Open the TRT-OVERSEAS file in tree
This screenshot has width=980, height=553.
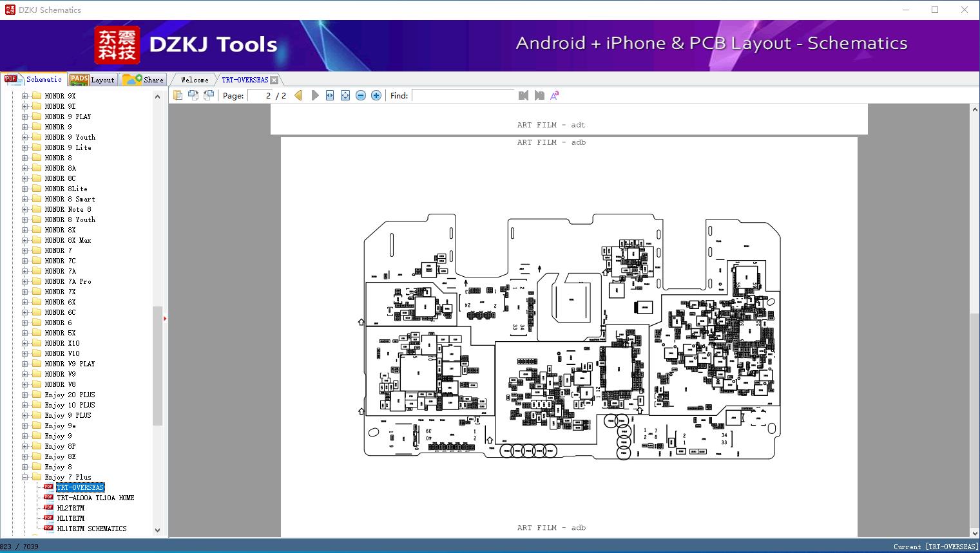(80, 487)
